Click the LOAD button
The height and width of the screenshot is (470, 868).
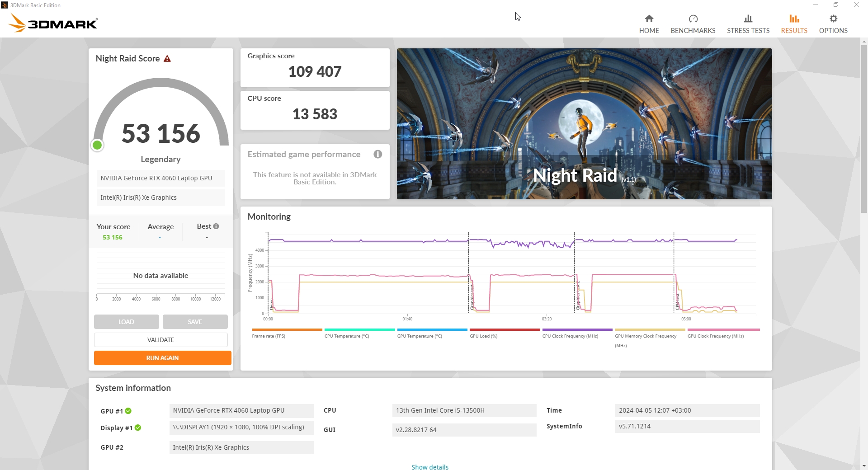127,322
